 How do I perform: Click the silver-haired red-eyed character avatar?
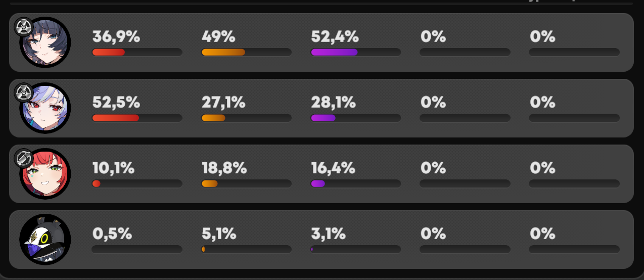45,108
